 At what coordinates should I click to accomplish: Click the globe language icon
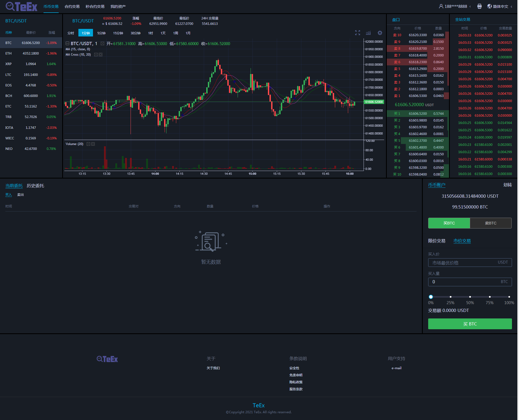coord(489,6)
